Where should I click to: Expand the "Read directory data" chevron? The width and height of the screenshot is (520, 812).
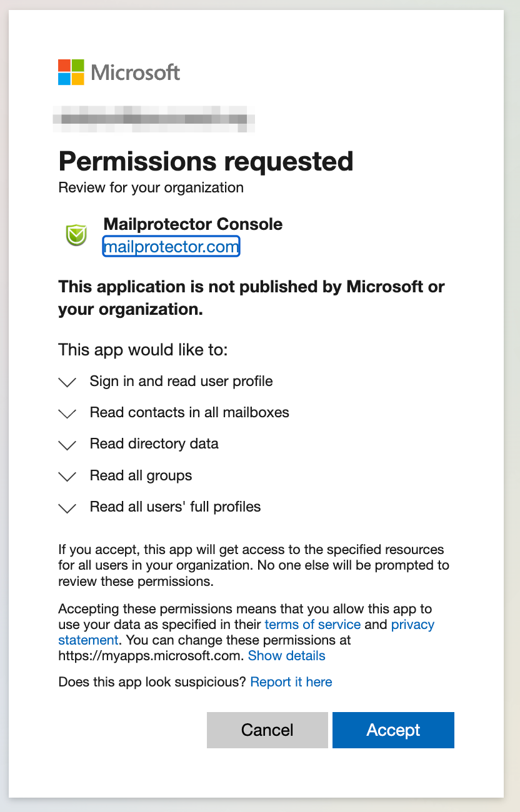tap(67, 445)
